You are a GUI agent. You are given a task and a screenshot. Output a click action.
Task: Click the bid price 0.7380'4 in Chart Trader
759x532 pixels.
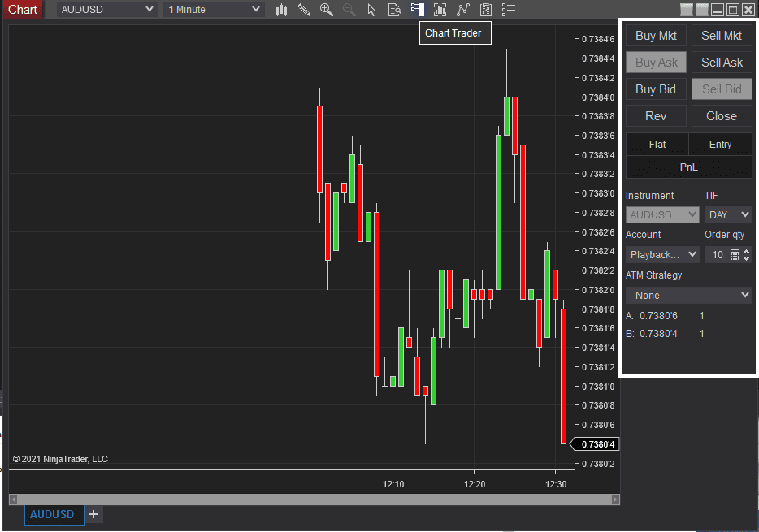click(659, 333)
